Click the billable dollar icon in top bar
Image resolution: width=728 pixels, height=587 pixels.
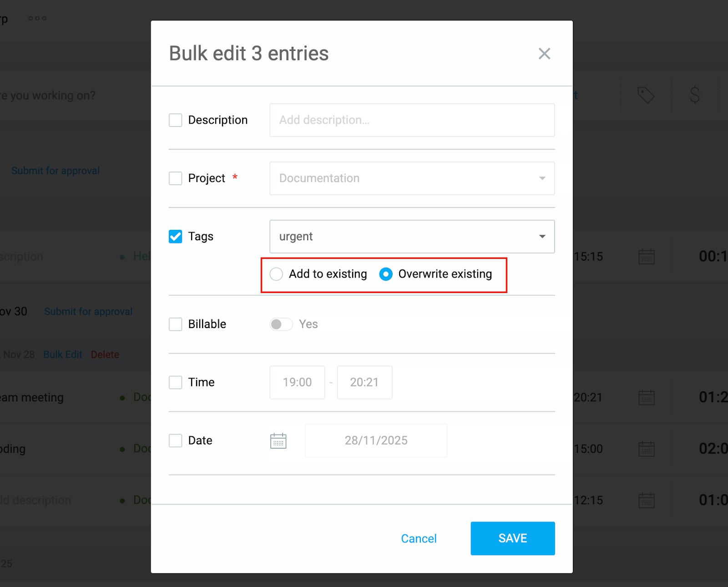[695, 95]
